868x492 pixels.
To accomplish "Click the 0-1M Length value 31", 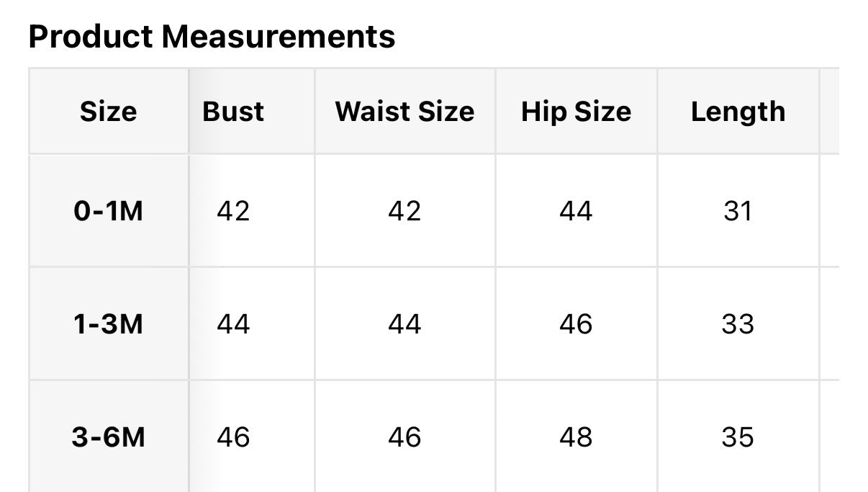I will [738, 211].
